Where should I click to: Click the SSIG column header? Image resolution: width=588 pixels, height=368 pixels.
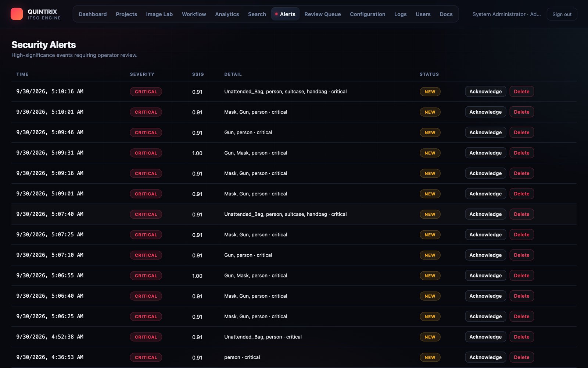click(x=198, y=74)
